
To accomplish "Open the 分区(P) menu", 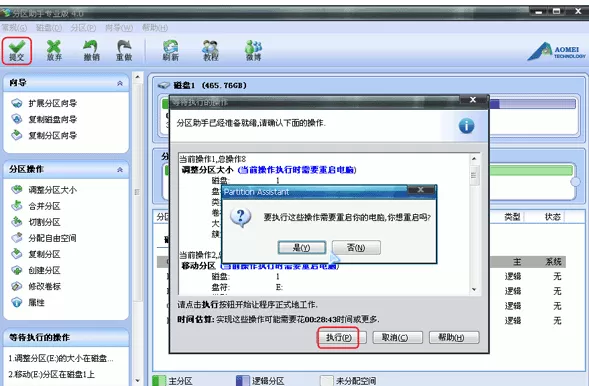I will click(83, 28).
